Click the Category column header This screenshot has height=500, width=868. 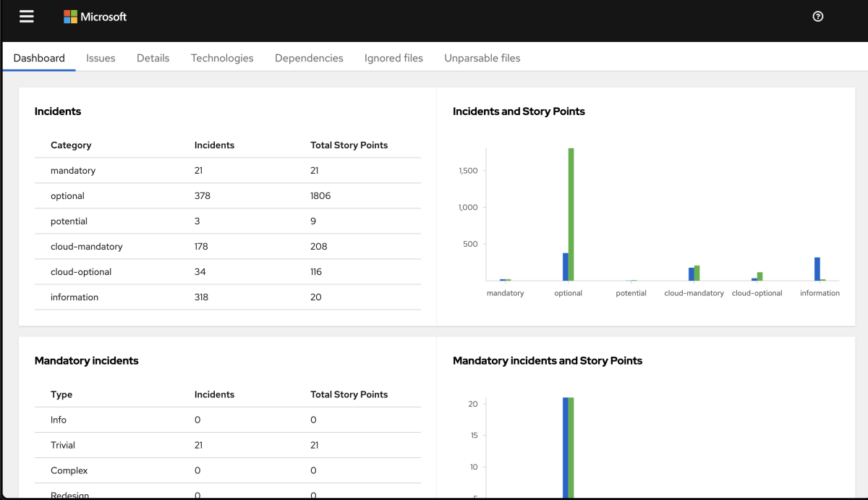click(x=71, y=145)
